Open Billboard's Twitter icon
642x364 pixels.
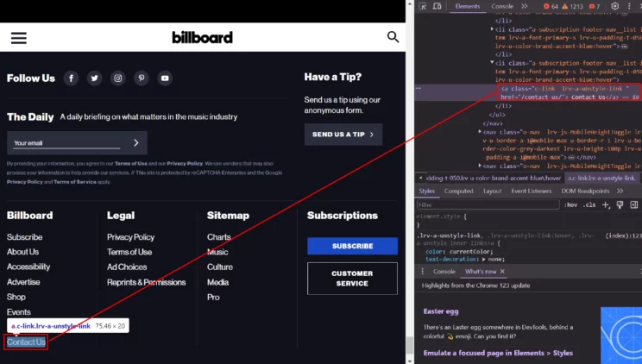point(95,78)
